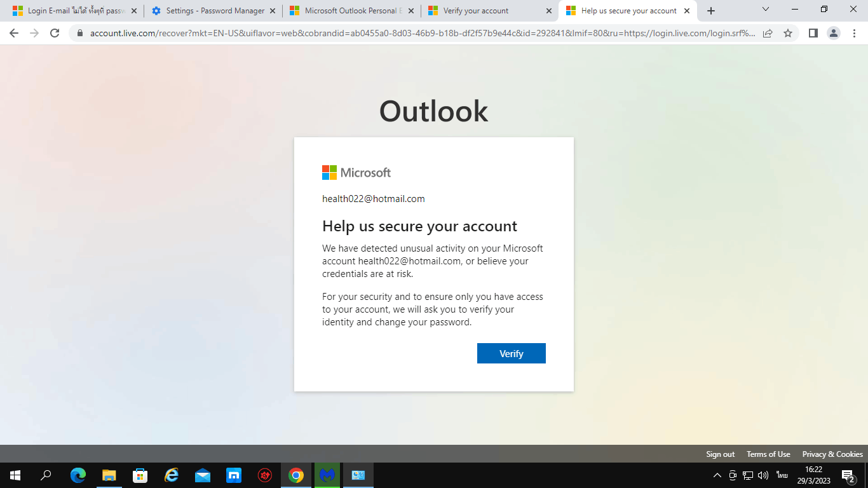868x488 pixels.
Task: Open File Explorer from the taskbar
Action: coord(109,475)
